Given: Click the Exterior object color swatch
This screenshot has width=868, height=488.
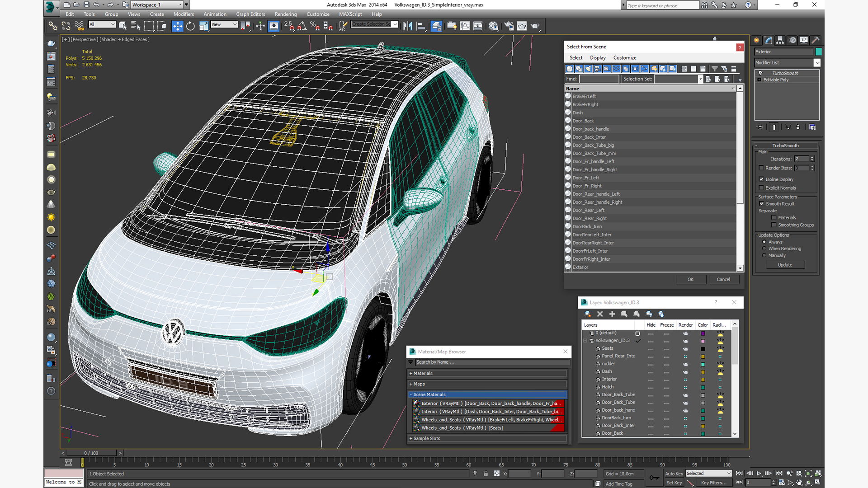Looking at the screenshot, I should tap(818, 52).
